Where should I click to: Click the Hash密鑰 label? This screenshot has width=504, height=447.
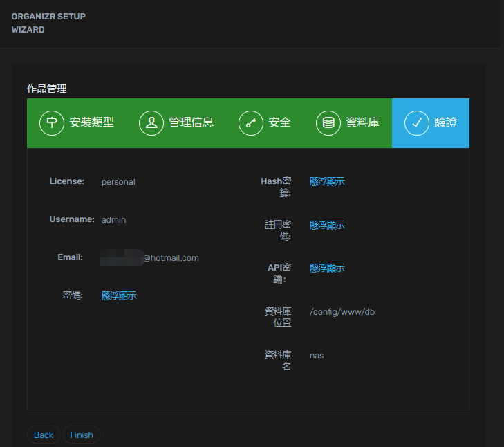click(x=276, y=187)
